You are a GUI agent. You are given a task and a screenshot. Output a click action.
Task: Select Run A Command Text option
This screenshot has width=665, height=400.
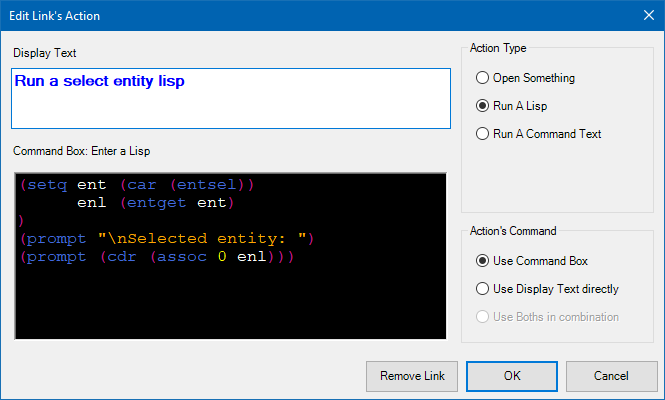pyautogui.click(x=483, y=133)
